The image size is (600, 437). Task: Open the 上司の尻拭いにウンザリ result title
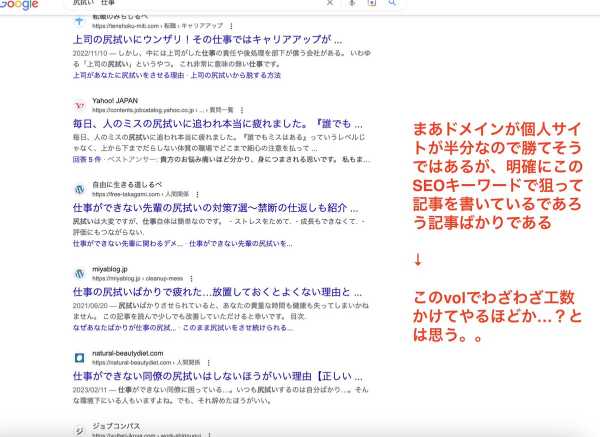pyautogui.click(x=207, y=39)
